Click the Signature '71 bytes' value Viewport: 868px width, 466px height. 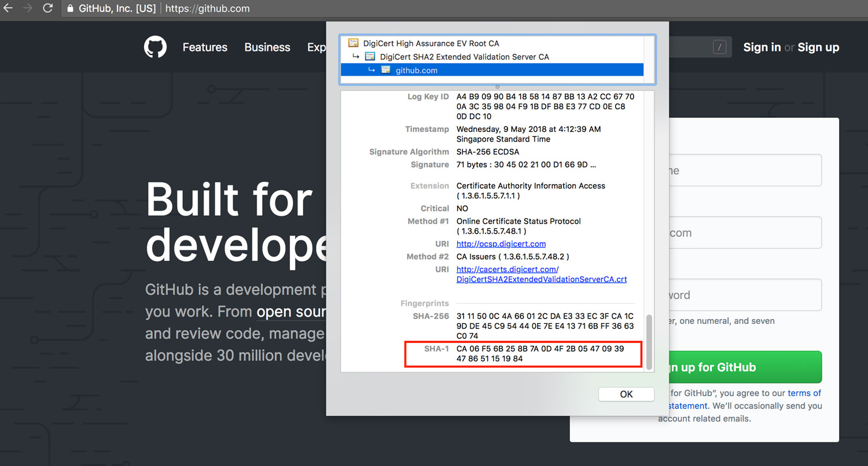(x=526, y=165)
